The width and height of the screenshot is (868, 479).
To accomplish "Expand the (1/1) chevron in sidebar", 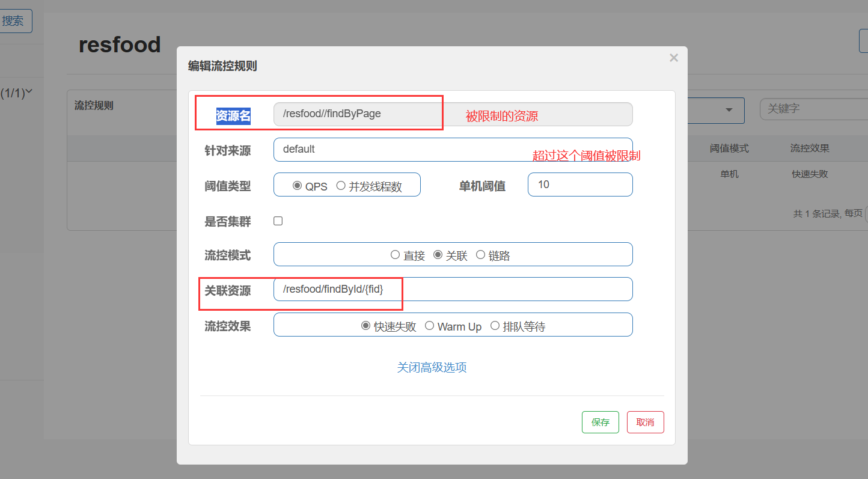I will pyautogui.click(x=28, y=92).
